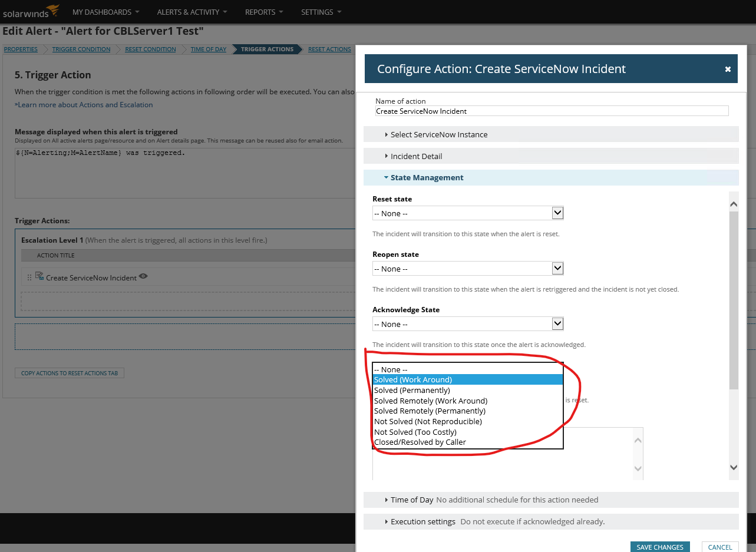The image size is (756, 552).
Task: Click the Create ServiceNow Incident action title
Action: tap(91, 277)
